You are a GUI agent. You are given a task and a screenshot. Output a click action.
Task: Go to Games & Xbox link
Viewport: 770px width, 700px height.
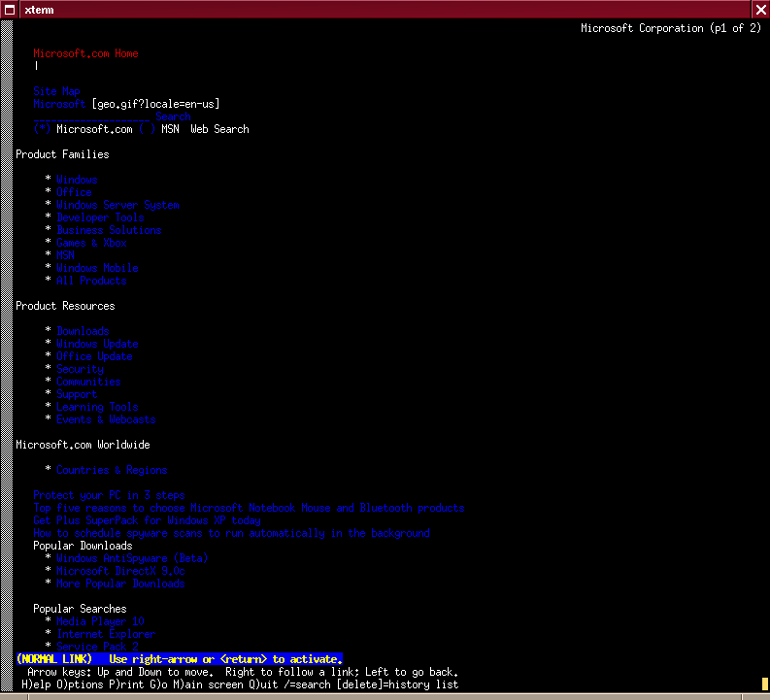(91, 244)
